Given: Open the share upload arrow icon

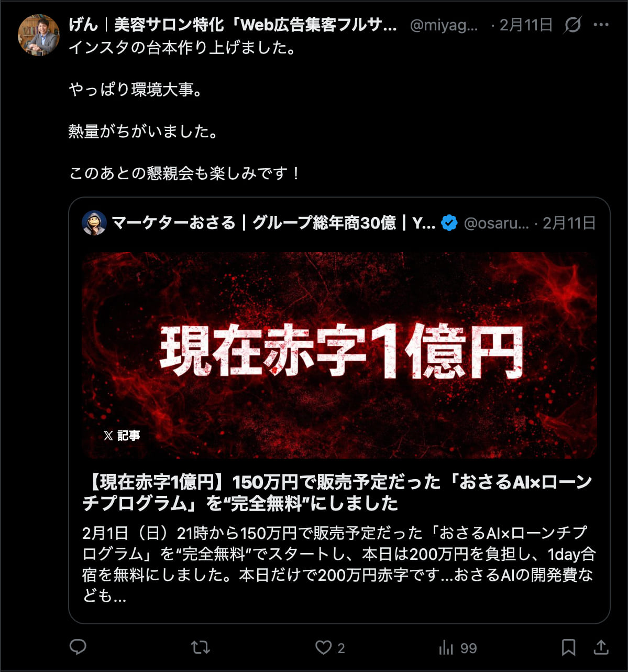Looking at the screenshot, I should (x=601, y=648).
